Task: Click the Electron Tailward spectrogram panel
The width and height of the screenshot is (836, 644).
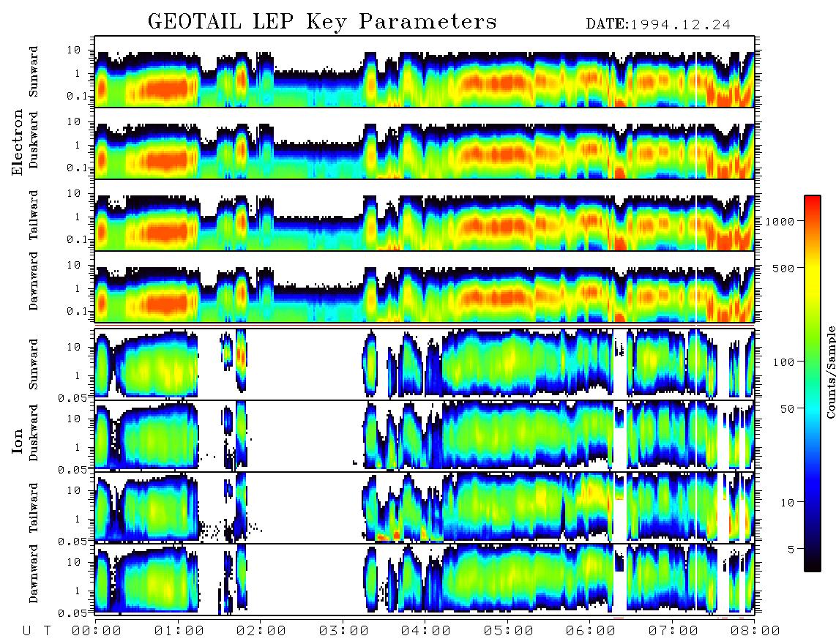Action: click(425, 215)
